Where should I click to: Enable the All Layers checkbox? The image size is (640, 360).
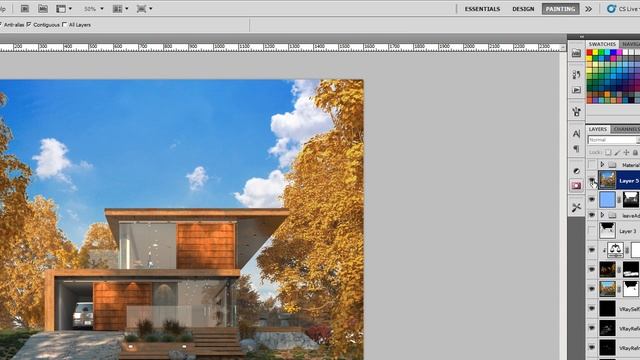[64, 24]
